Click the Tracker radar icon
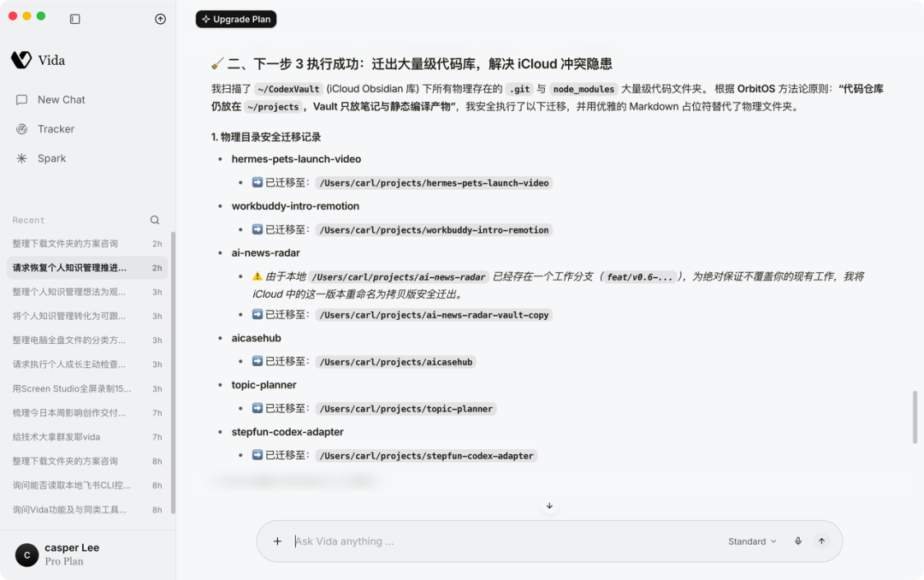This screenshot has width=924, height=580. (x=21, y=129)
